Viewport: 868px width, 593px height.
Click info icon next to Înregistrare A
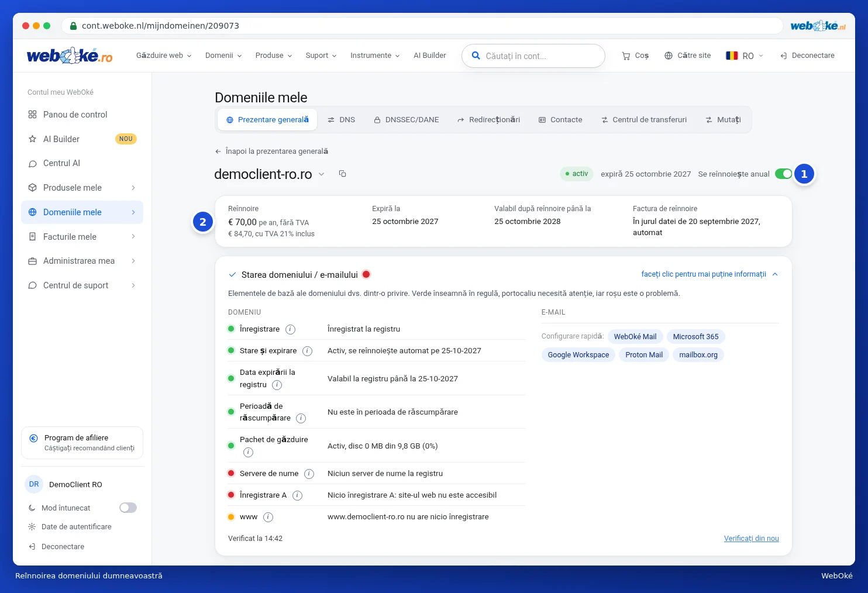[297, 495]
